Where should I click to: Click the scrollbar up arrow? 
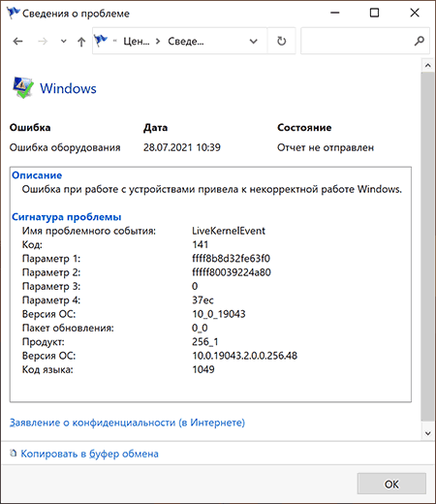click(x=428, y=66)
